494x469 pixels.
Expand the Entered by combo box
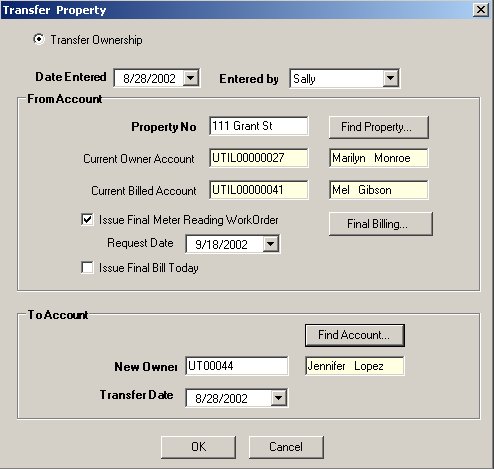390,78
